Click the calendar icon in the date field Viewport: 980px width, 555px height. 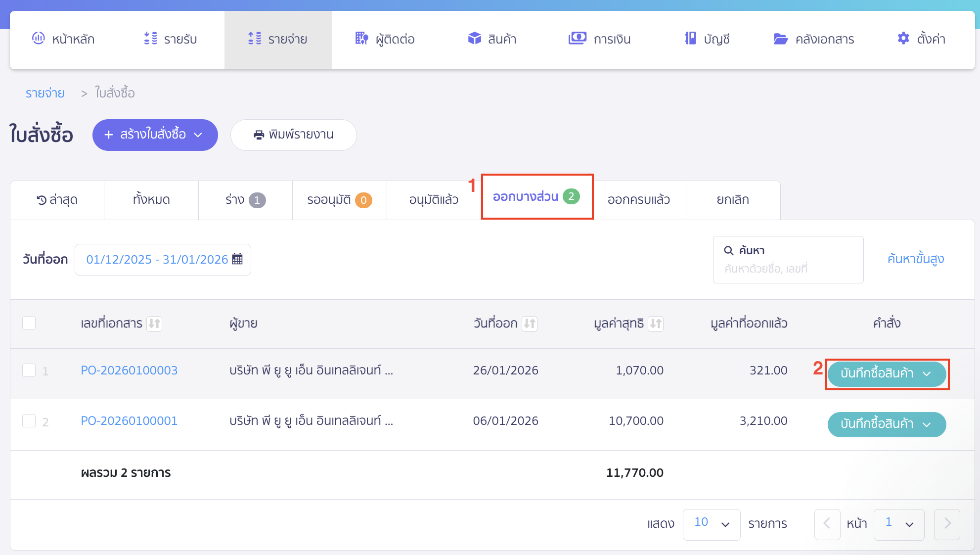(237, 259)
